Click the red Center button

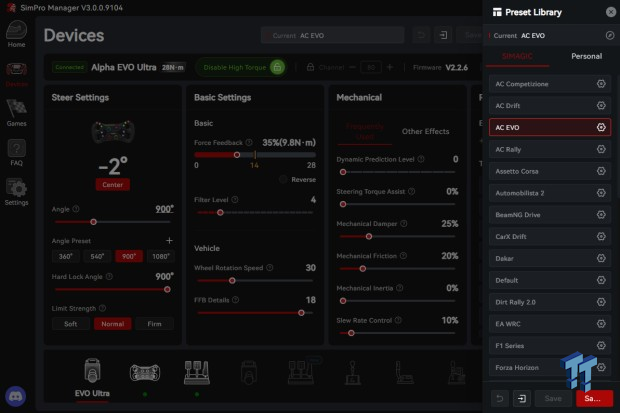[x=113, y=184]
